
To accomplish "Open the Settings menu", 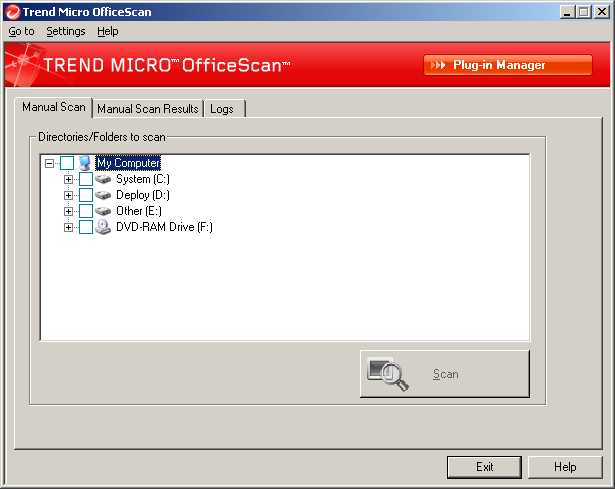I will click(66, 31).
